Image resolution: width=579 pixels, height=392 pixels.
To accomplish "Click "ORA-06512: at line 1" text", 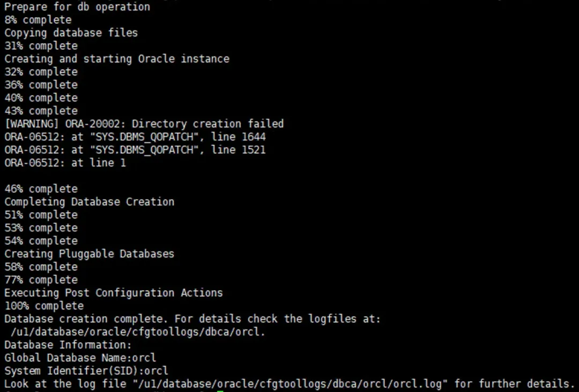I will 65,163.
